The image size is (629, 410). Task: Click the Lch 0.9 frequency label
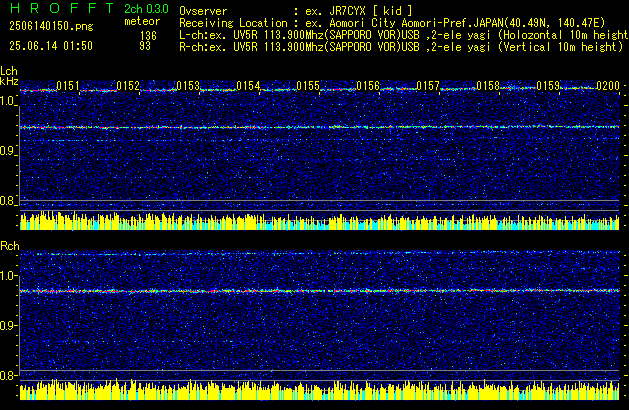(8, 151)
